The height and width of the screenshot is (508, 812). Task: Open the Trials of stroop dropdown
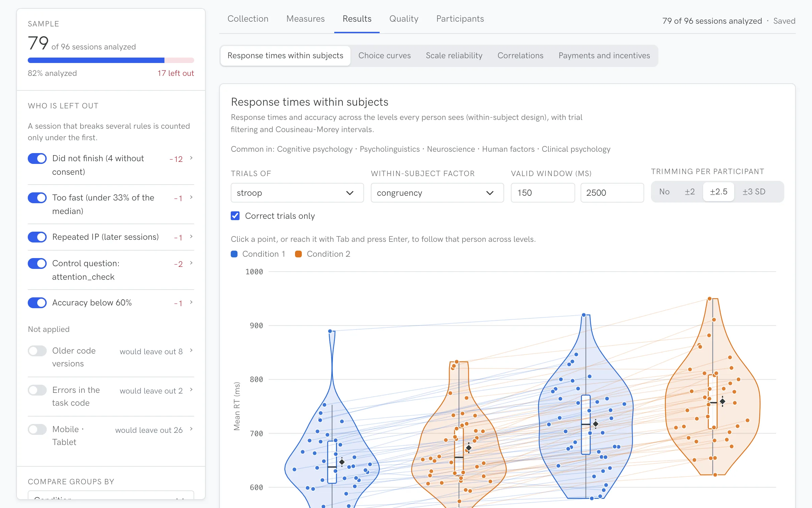tap(297, 193)
